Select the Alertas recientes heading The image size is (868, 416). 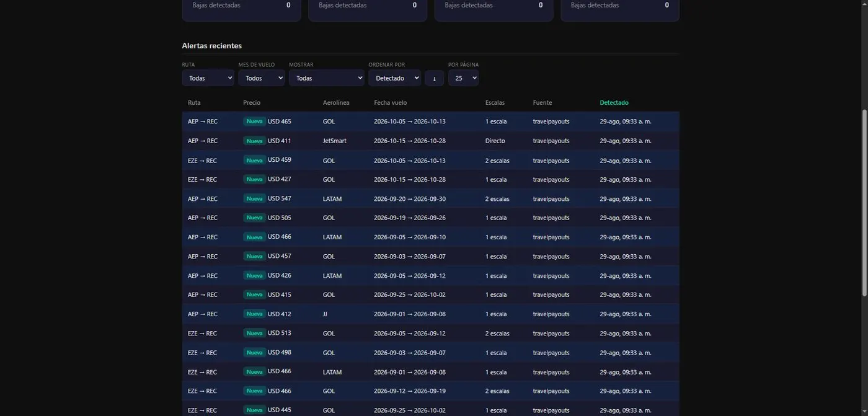(x=212, y=46)
